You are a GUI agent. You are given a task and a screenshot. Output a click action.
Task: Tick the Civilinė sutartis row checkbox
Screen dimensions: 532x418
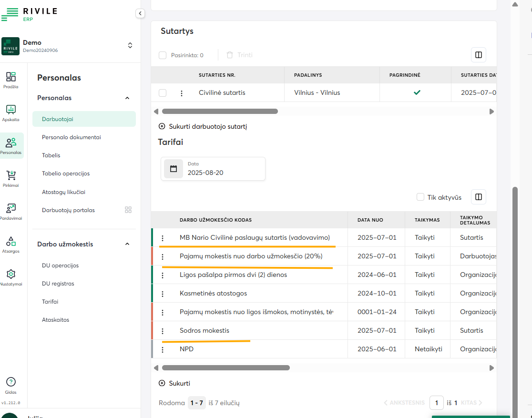pos(163,93)
